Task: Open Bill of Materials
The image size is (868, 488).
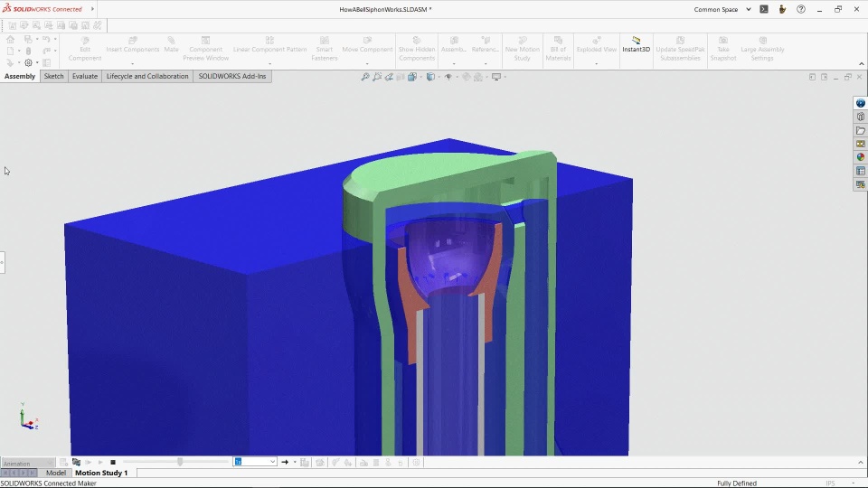Action: [x=558, y=49]
